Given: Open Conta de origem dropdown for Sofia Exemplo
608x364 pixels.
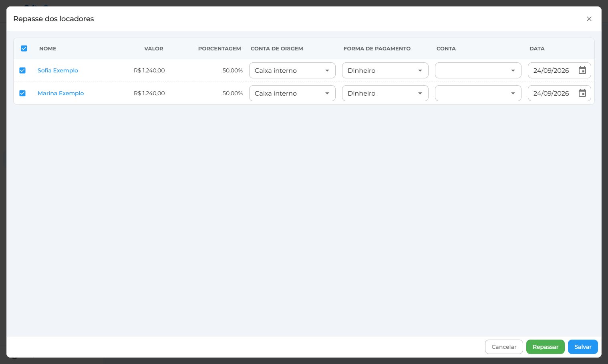Looking at the screenshot, I should [292, 70].
